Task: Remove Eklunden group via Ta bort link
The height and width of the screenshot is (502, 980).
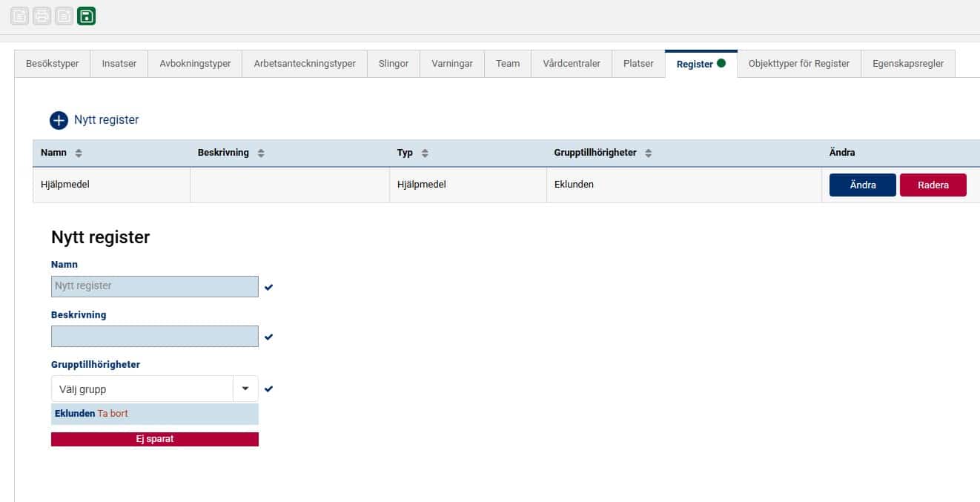Action: 113,414
